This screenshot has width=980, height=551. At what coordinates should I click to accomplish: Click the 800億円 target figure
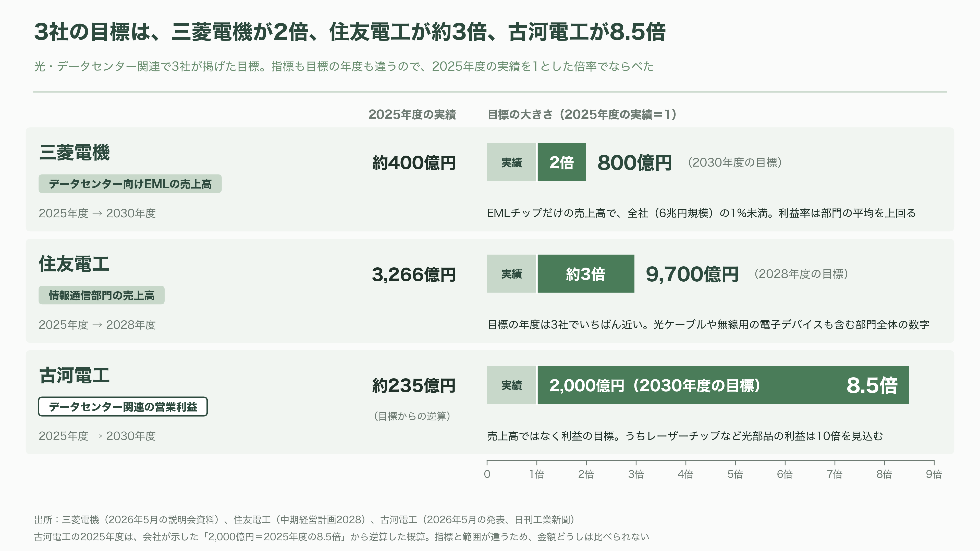point(634,163)
